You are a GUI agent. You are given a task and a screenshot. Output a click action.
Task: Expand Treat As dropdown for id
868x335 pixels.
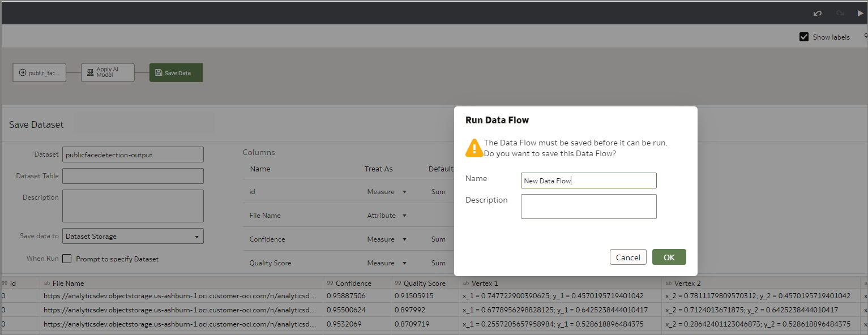pyautogui.click(x=387, y=192)
